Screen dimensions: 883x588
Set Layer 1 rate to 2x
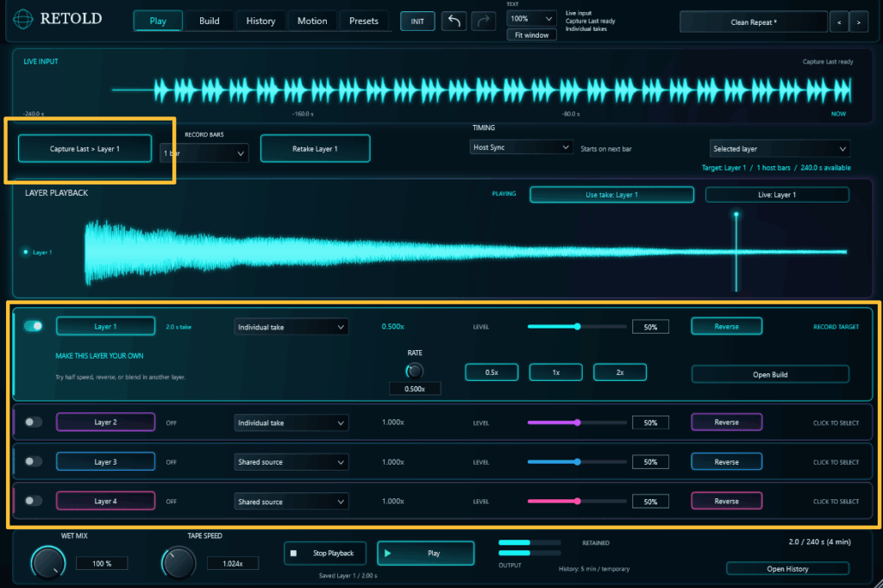tap(620, 372)
